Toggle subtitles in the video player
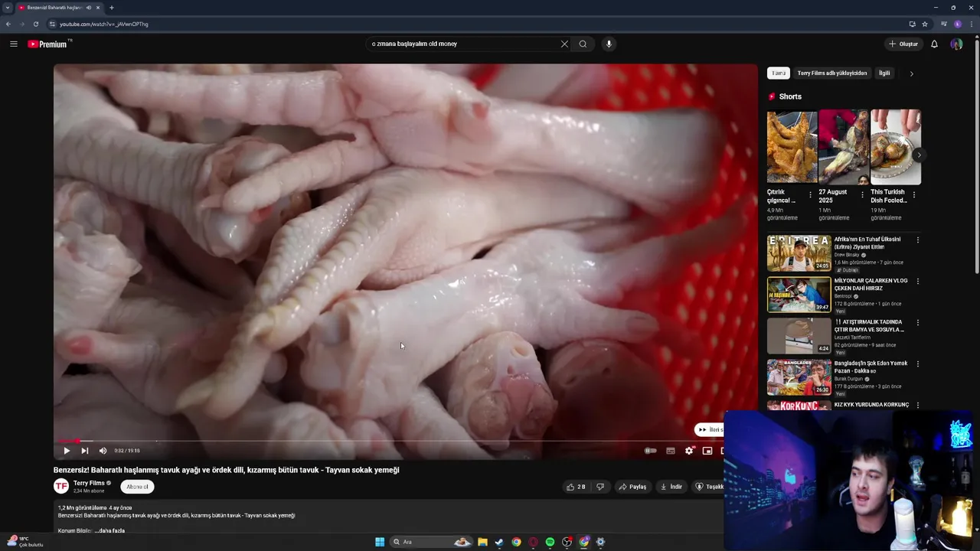The width and height of the screenshot is (980, 551). click(671, 451)
